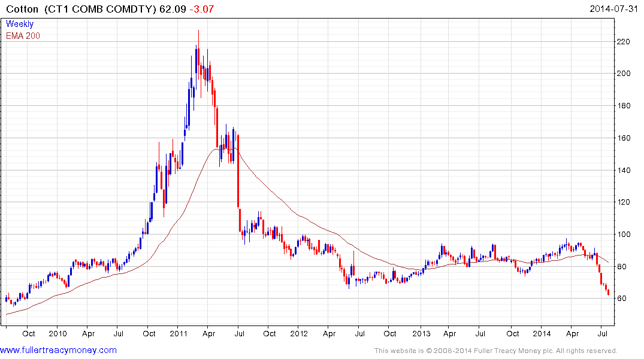This screenshot has width=644, height=359.
Task: Click the www.fullertreacymoney.com link
Action: (x=58, y=351)
